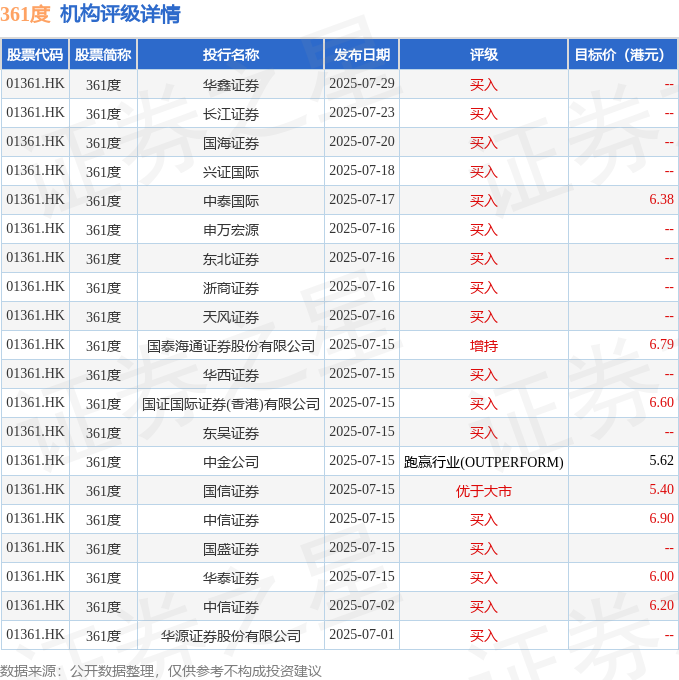
Task: Select the 投行名称 column header
Action: [231, 55]
